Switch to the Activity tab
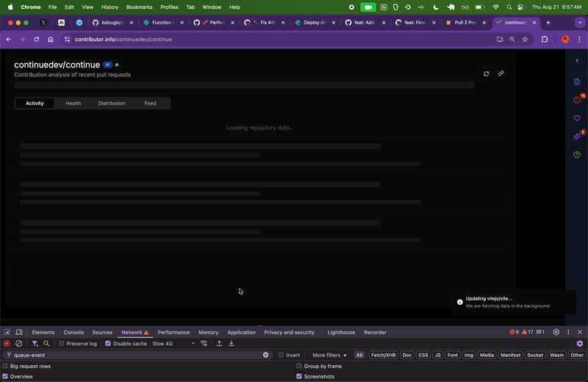 [x=35, y=104]
